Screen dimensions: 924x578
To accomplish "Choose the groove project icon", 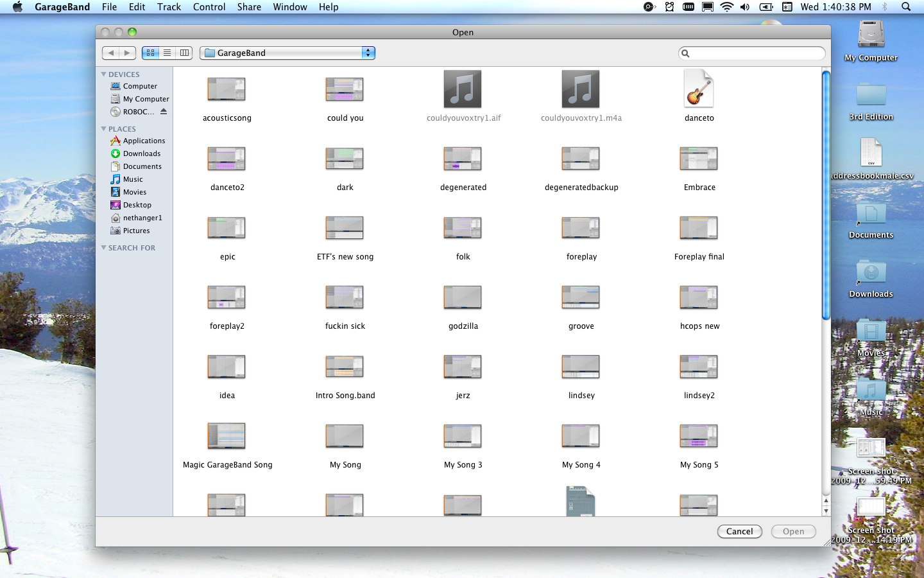I will [581, 297].
